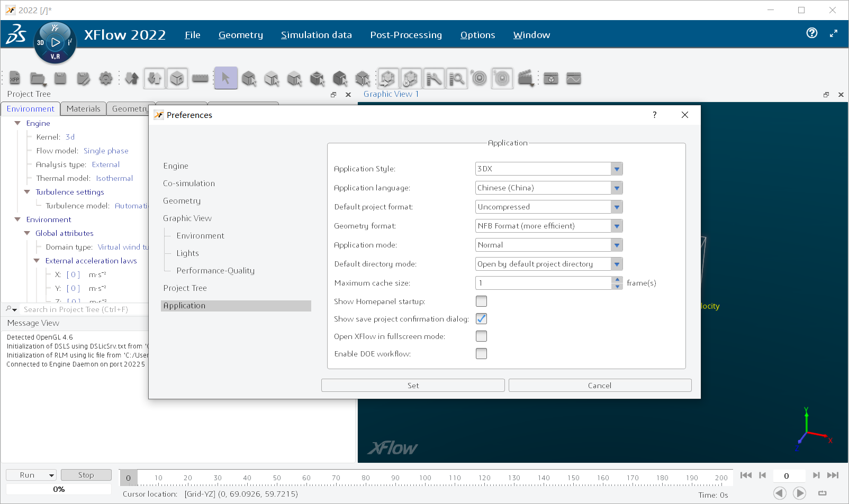This screenshot has height=504, width=849.
Task: Click the search magnifier icon in Project Tree
Action: (x=11, y=309)
